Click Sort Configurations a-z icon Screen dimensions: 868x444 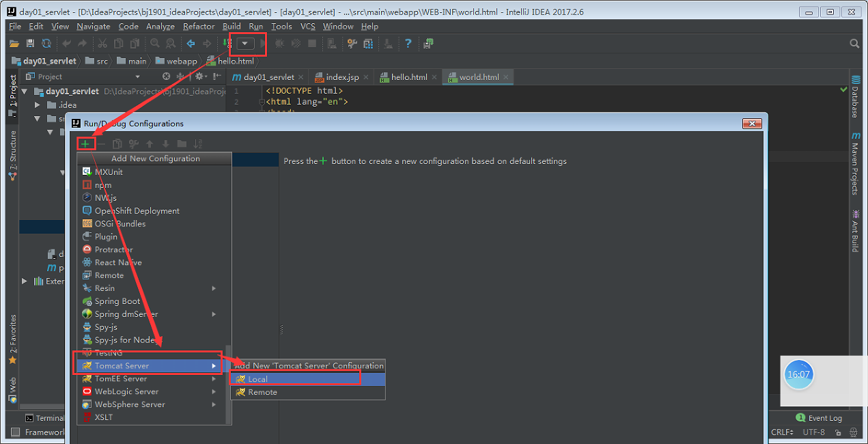tap(198, 143)
